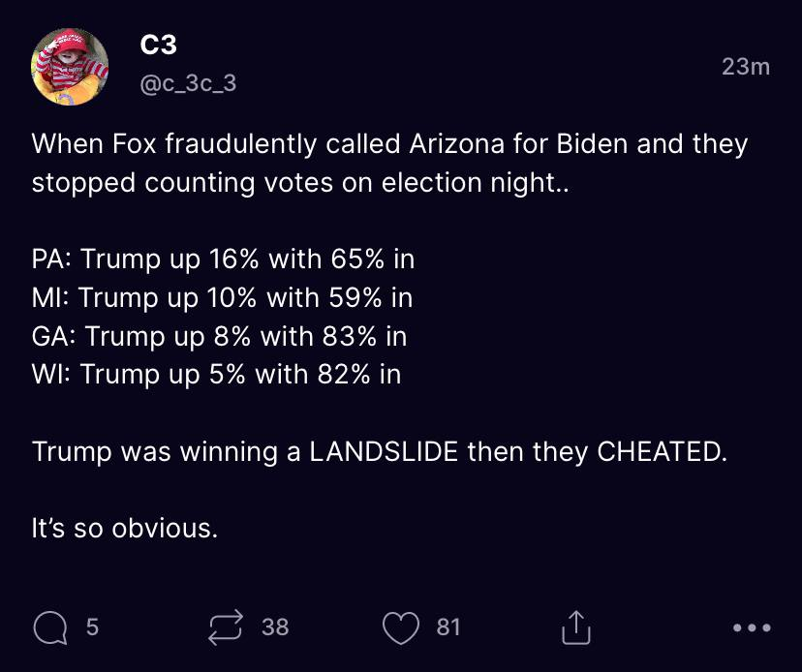Click the 23m timestamp
Viewport: 802px width, 672px height.
(x=745, y=67)
